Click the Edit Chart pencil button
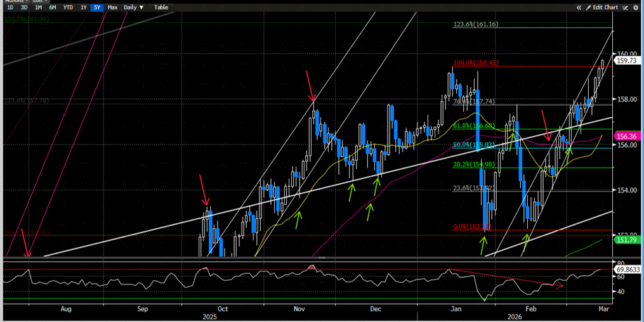The height and width of the screenshot is (322, 644). tap(601, 7)
